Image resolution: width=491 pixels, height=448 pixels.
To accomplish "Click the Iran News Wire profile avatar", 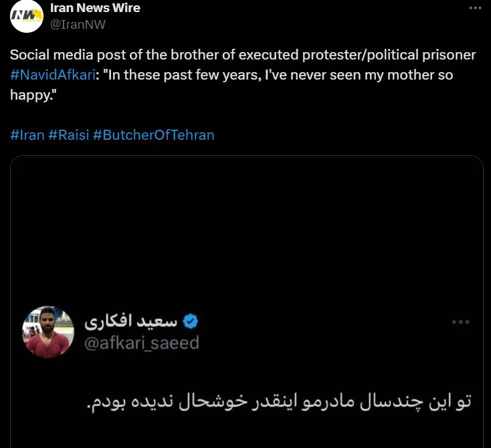I will click(x=26, y=16).
